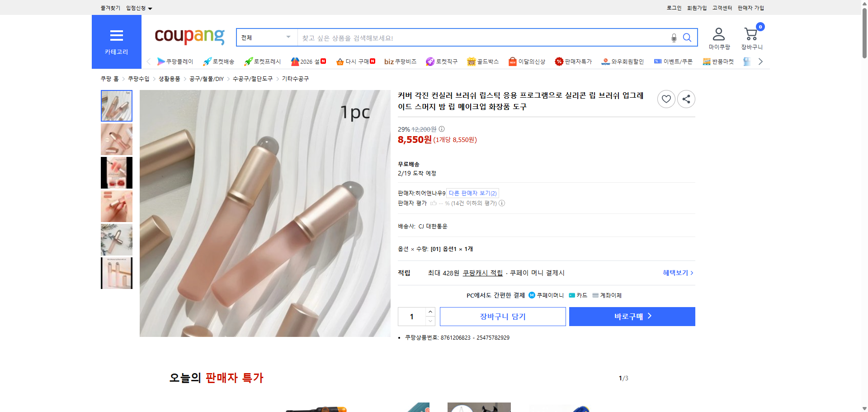Select 로켓직구 overseas shopping icon
The height and width of the screenshot is (412, 868).
pos(442,62)
